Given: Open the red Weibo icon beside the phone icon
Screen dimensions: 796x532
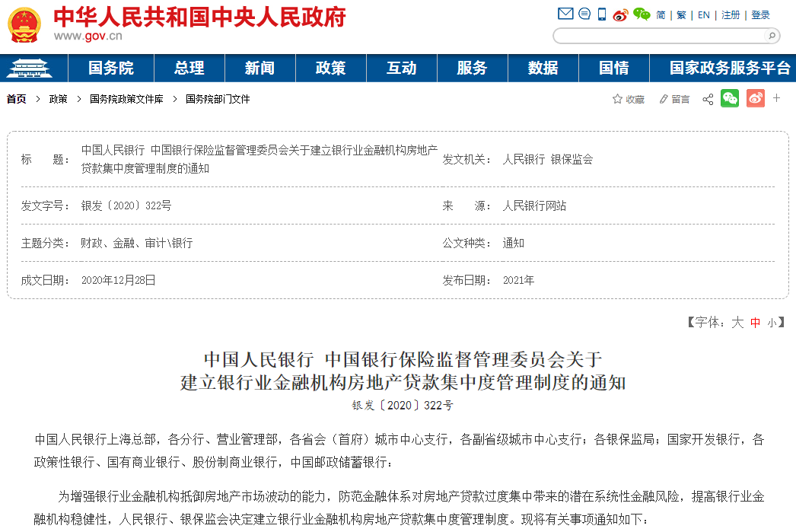Looking at the screenshot, I should pyautogui.click(x=620, y=14).
